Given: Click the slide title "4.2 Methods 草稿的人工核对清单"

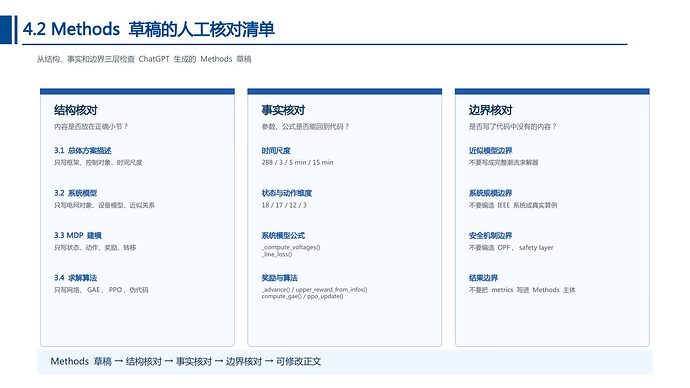Looking at the screenshot, I should (x=149, y=29).
